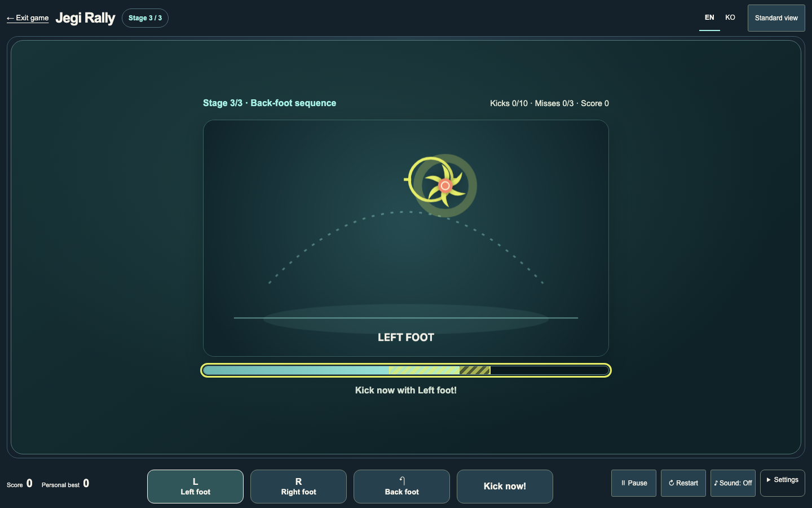
Task: Toggle the Standard view button
Action: (776, 18)
